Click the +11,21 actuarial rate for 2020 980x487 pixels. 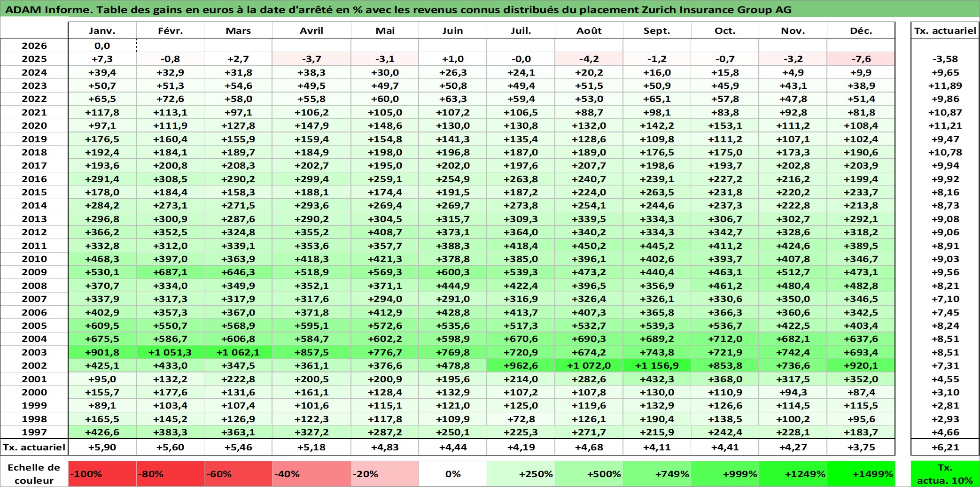pos(945,125)
